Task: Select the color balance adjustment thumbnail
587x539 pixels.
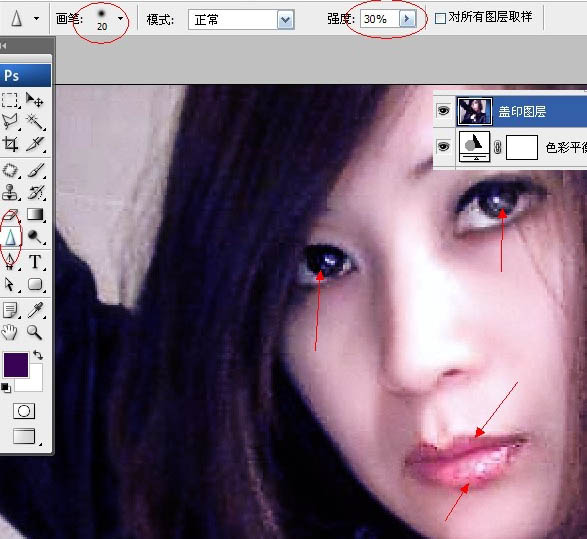Action: click(475, 147)
